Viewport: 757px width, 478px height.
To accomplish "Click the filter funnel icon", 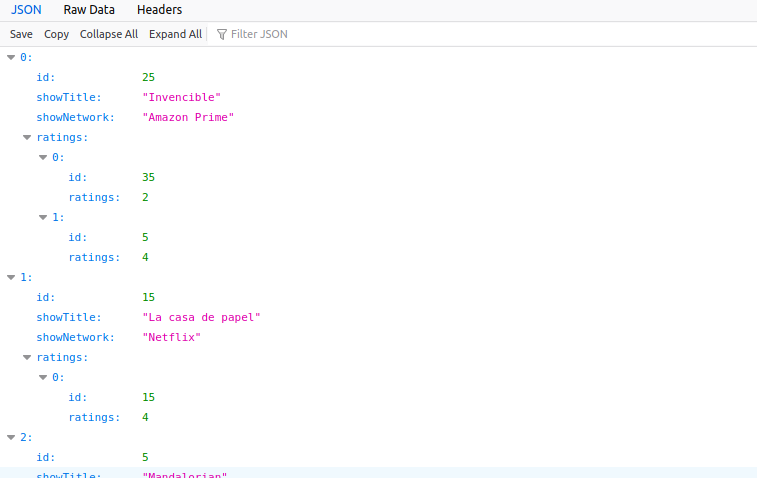I will click(222, 34).
